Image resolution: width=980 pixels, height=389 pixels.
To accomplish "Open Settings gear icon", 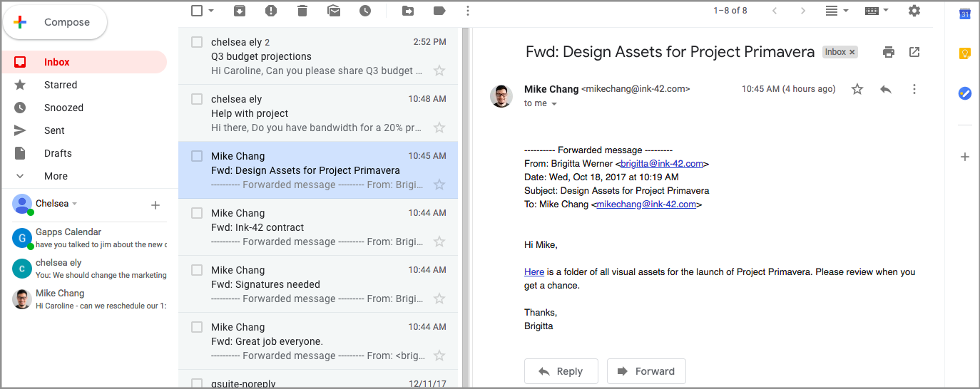I will click(914, 11).
